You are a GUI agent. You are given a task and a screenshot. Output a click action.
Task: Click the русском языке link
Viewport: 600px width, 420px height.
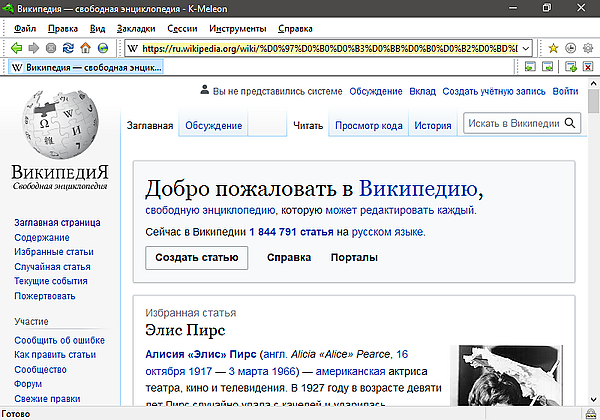click(387, 232)
